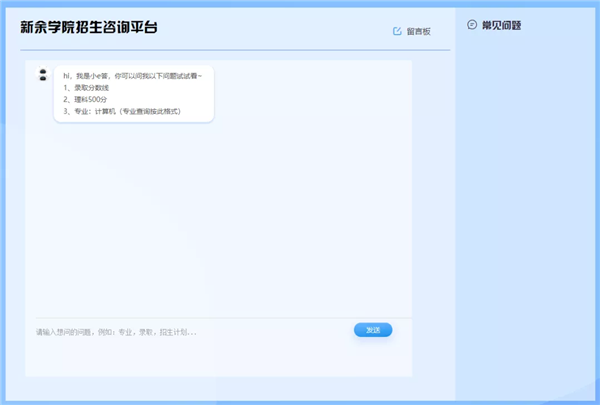
Task: Click the 新余学院招生咨询平台 page title
Action: [89, 27]
